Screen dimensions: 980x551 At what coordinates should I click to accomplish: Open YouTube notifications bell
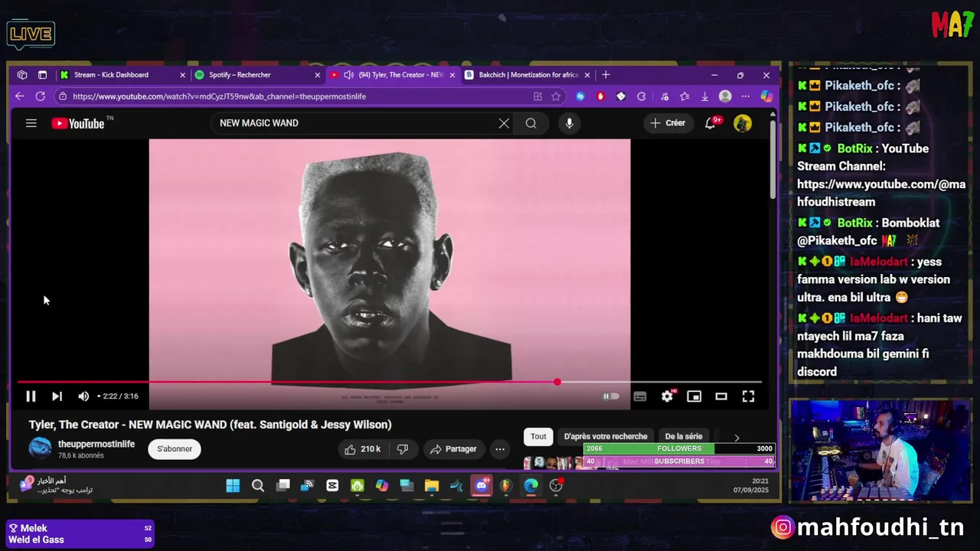coord(710,123)
